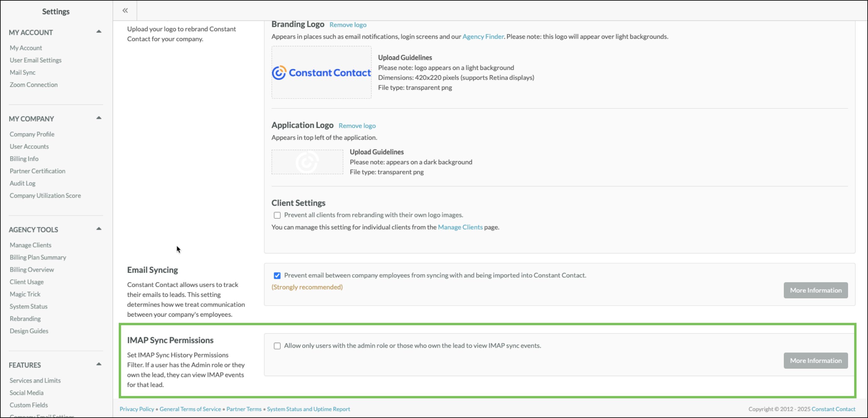Collapse the settings sidebar with double chevron
The width and height of the screenshot is (868, 418).
pos(125,10)
